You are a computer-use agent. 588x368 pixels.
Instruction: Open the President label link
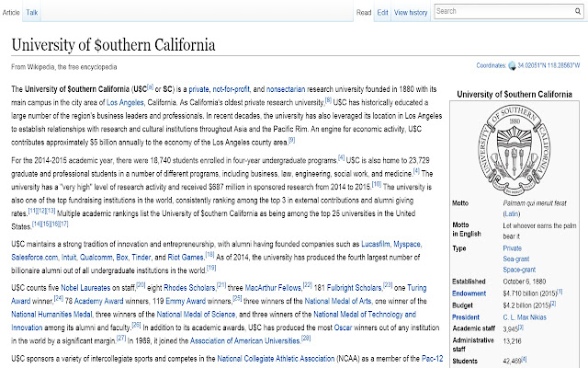pyautogui.click(x=466, y=317)
